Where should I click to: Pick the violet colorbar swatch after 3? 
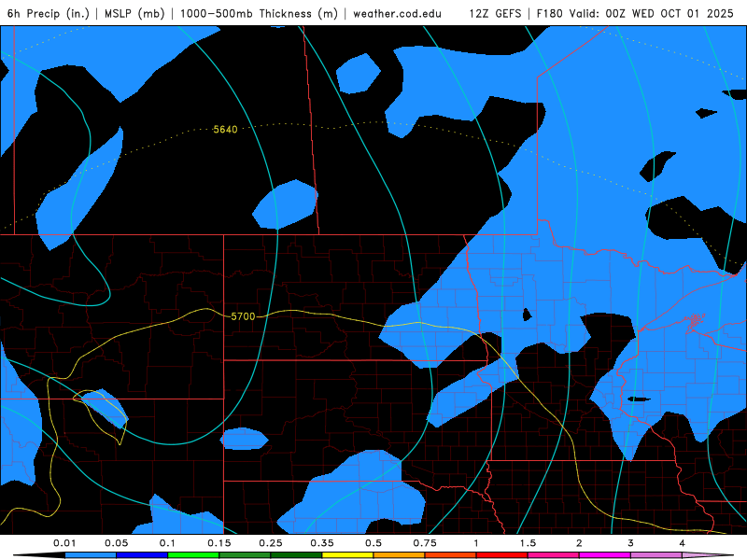pyautogui.click(x=656, y=555)
